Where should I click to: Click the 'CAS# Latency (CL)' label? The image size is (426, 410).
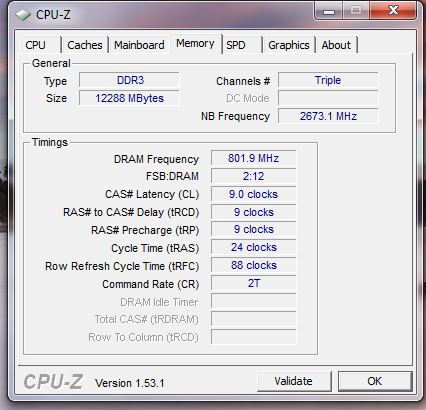coord(152,194)
